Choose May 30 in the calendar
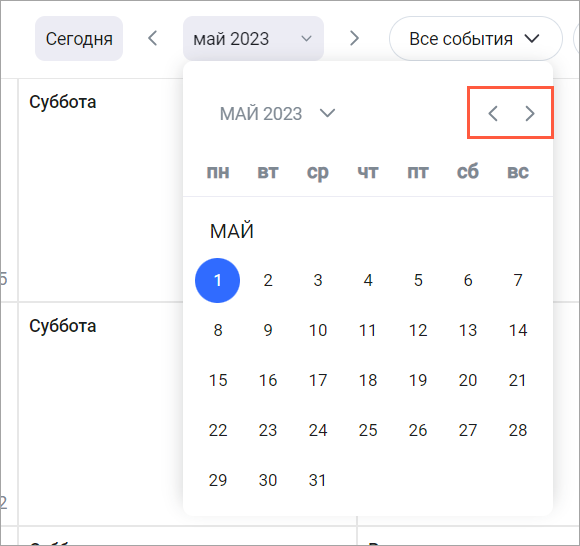The image size is (580, 546). [268, 480]
